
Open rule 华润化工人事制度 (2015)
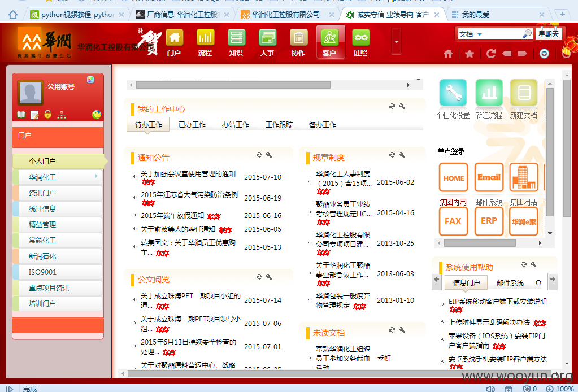tap(343, 178)
